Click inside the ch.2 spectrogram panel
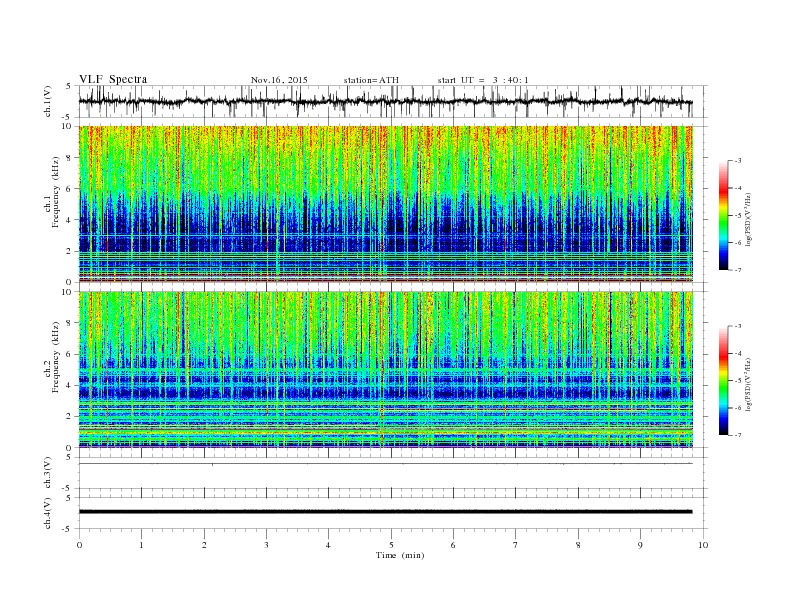 coord(386,370)
